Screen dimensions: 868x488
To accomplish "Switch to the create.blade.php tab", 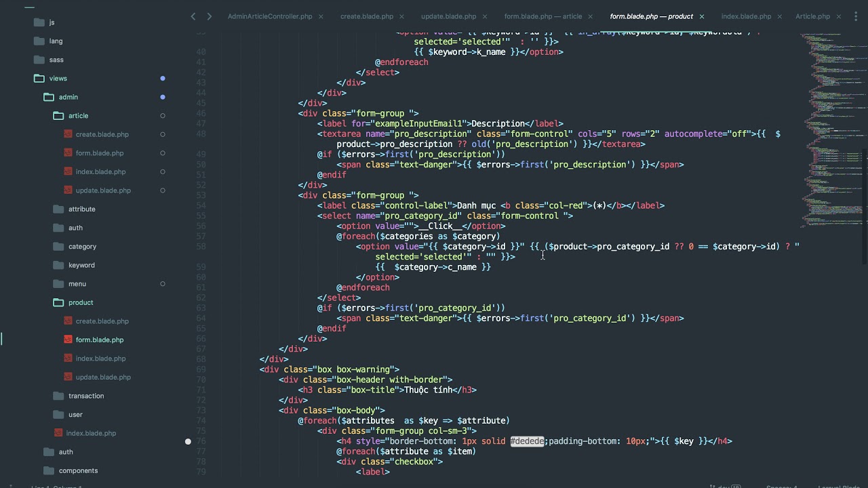I will point(367,16).
